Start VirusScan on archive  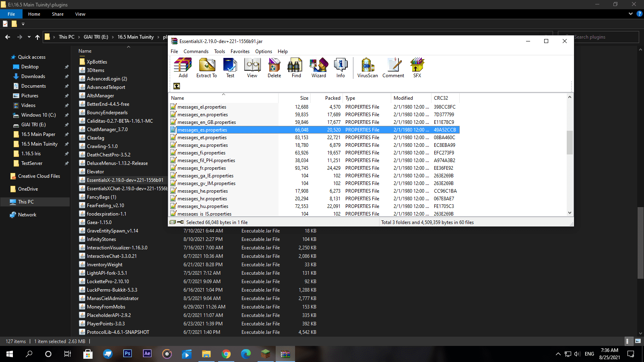pyautogui.click(x=367, y=68)
